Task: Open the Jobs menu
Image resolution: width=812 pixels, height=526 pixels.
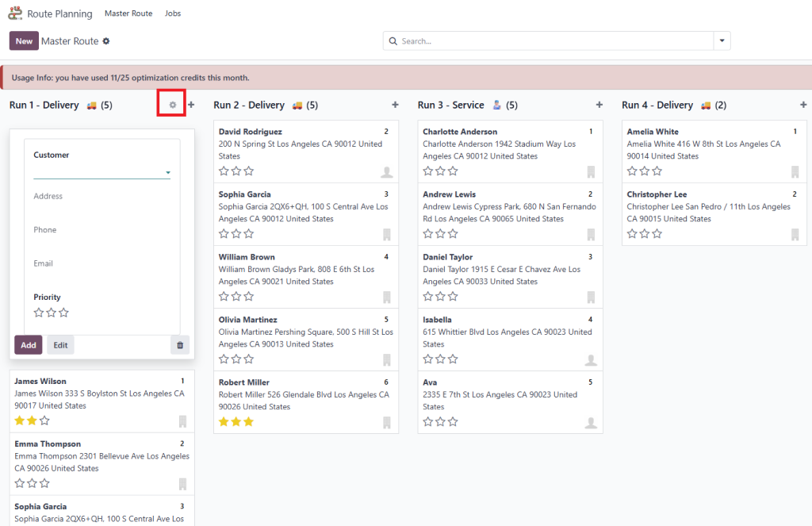Action: coord(173,13)
